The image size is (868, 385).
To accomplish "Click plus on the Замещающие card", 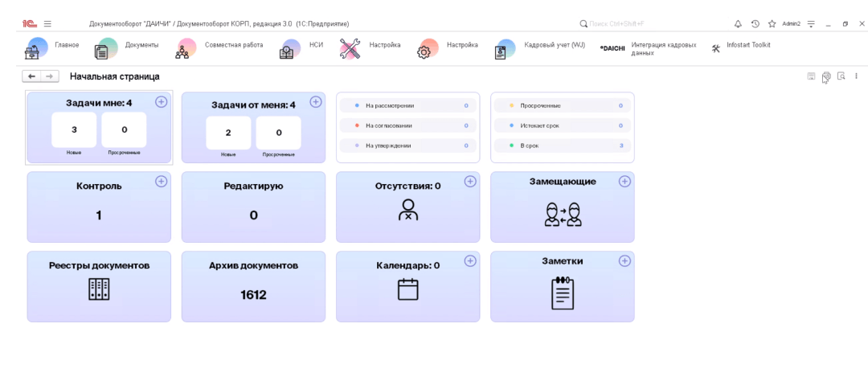I will tap(624, 181).
